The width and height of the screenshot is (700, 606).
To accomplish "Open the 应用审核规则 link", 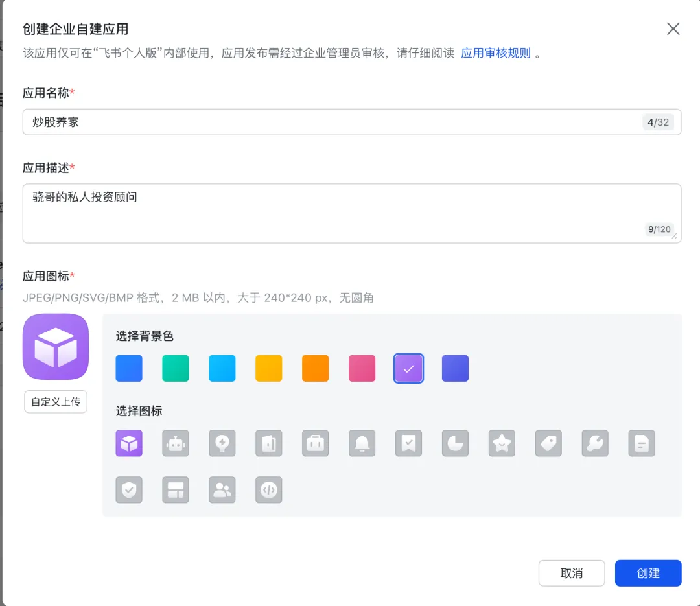I will tap(496, 53).
